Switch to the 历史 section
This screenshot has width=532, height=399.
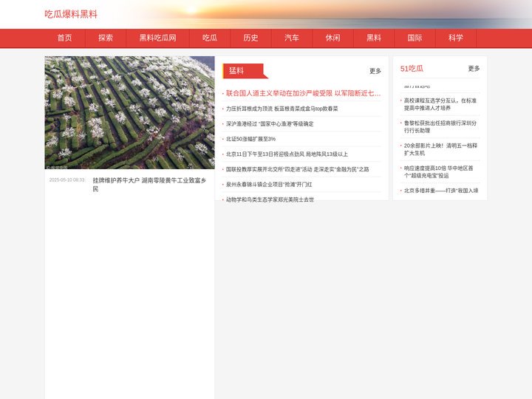point(250,38)
